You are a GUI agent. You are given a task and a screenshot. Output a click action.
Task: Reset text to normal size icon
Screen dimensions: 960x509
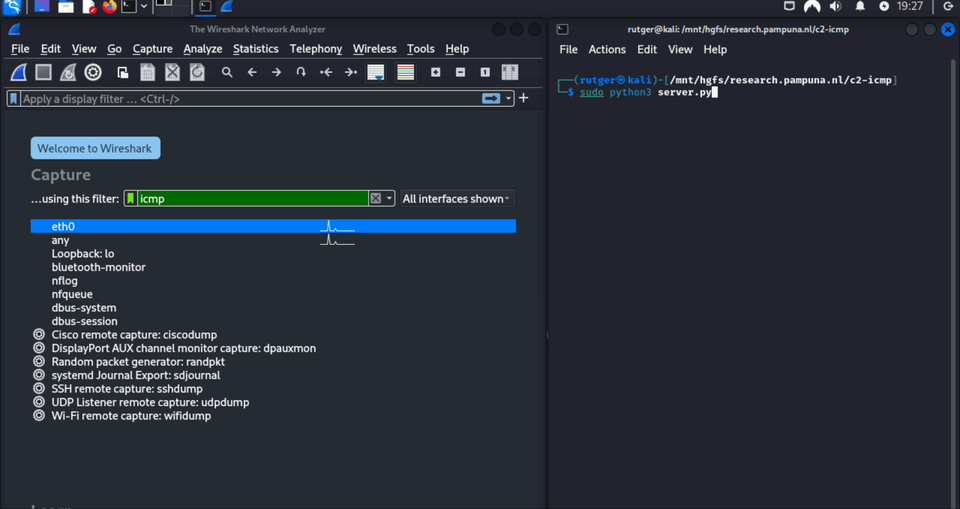click(x=485, y=72)
